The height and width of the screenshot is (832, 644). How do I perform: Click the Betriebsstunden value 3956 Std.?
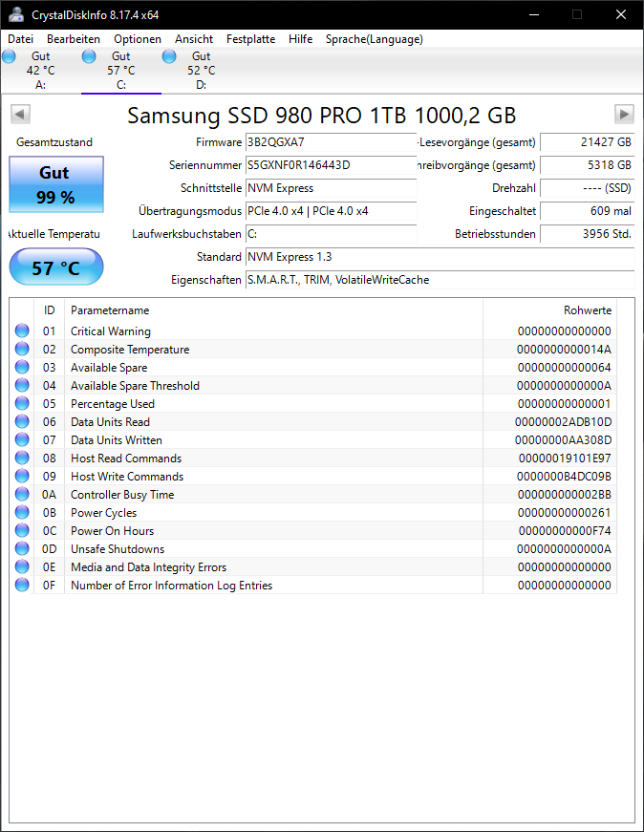pyautogui.click(x=588, y=234)
